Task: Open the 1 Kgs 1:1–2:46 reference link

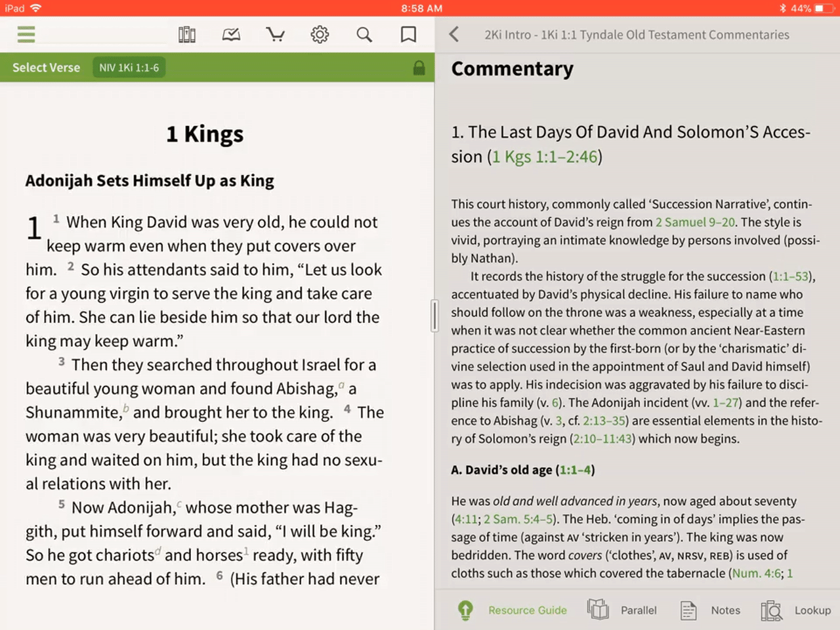Action: (x=545, y=157)
